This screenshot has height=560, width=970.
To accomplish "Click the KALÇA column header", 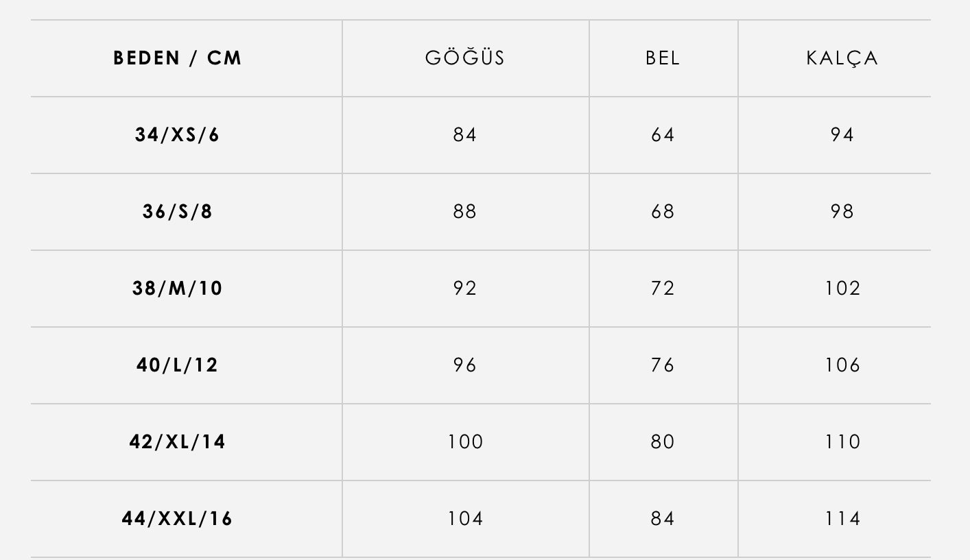I will pyautogui.click(x=842, y=58).
